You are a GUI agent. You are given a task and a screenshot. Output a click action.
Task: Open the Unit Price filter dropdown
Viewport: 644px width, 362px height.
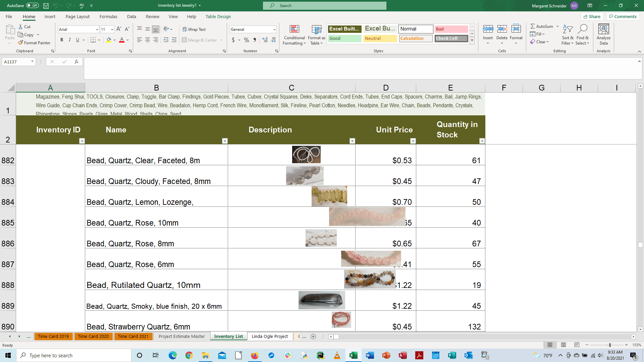click(x=413, y=141)
